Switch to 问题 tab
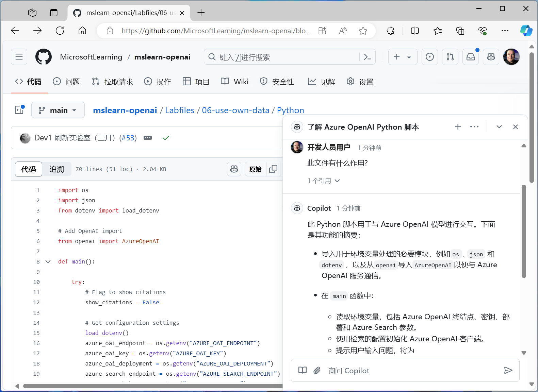 point(66,82)
